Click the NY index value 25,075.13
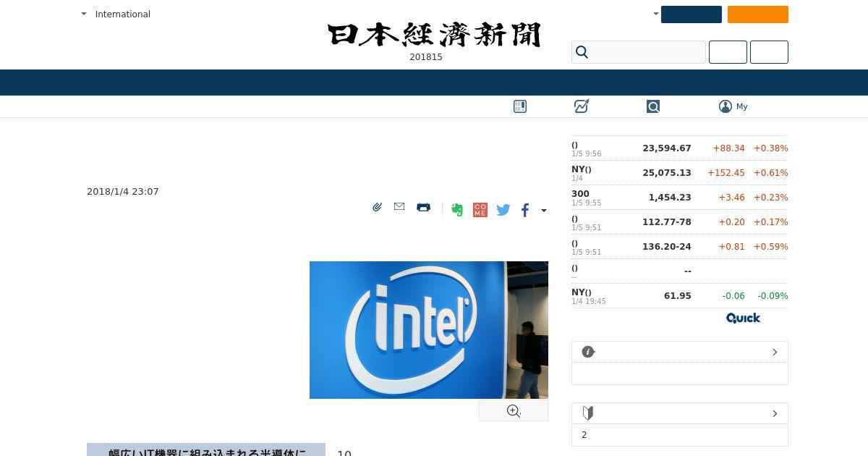The image size is (868, 456). (667, 173)
